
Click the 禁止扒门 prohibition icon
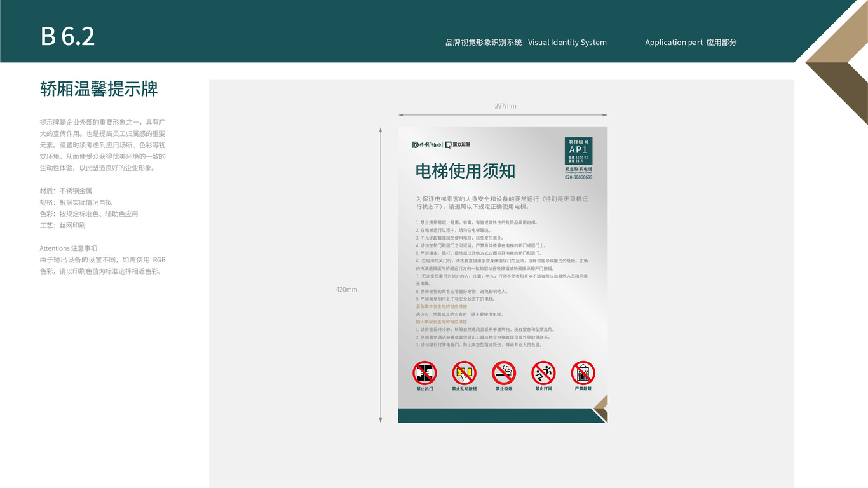[x=424, y=372]
